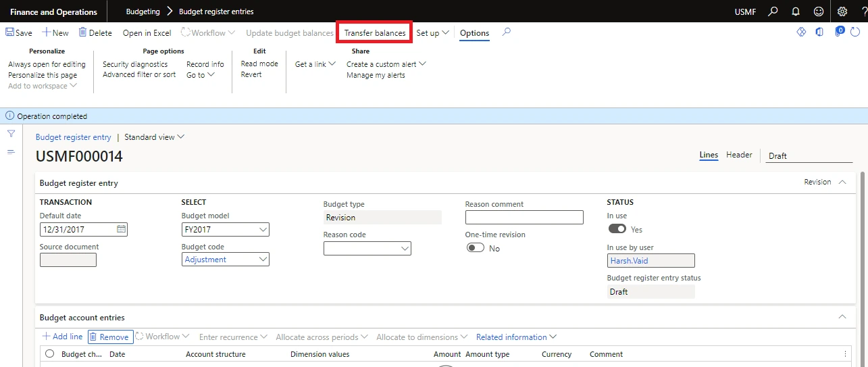Click the grid column options dots

coord(845,354)
